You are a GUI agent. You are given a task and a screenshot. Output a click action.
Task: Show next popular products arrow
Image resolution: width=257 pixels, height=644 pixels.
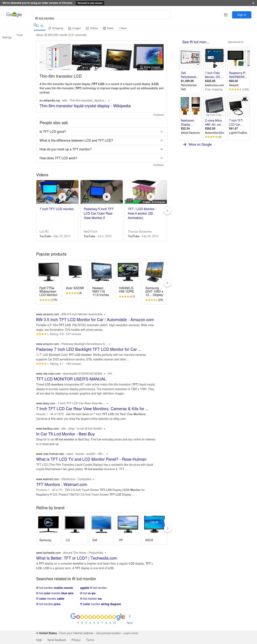pos(167,283)
